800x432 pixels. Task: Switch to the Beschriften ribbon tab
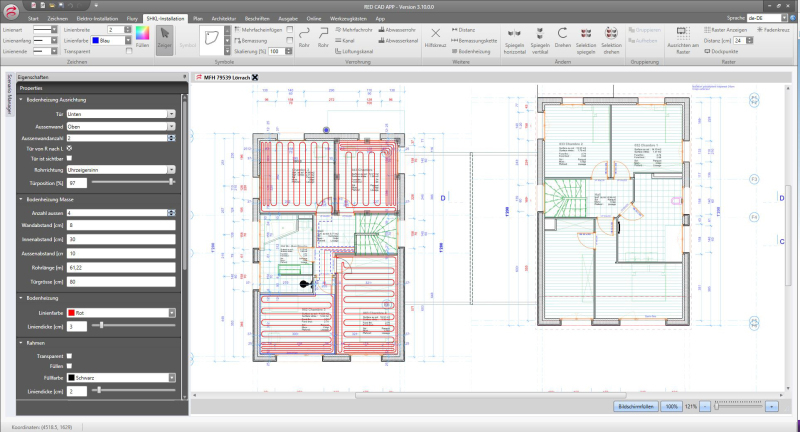(257, 18)
